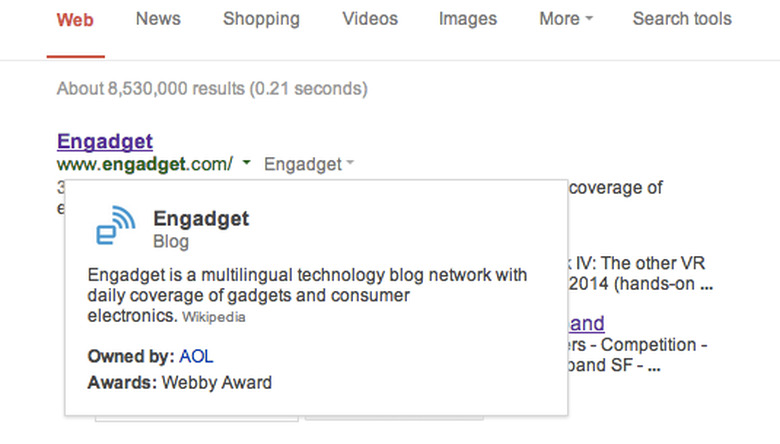Open the Videos tab
Viewport: 780px width, 444px height.
coord(369,19)
